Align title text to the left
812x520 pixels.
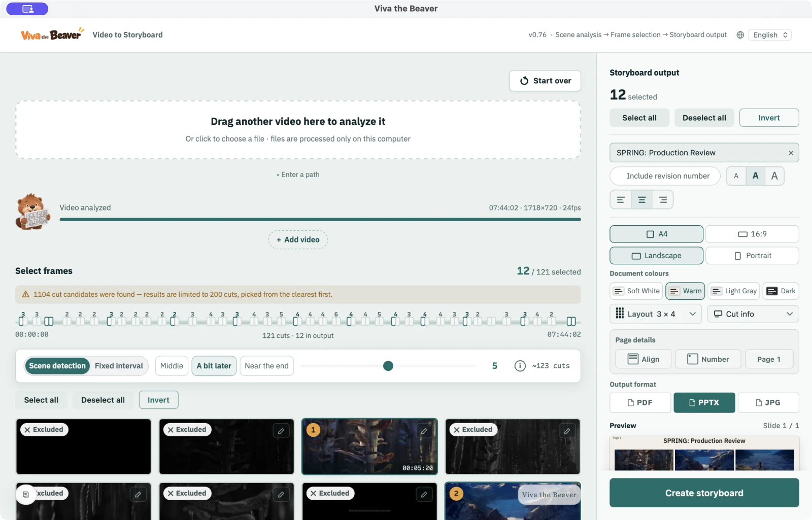click(621, 200)
